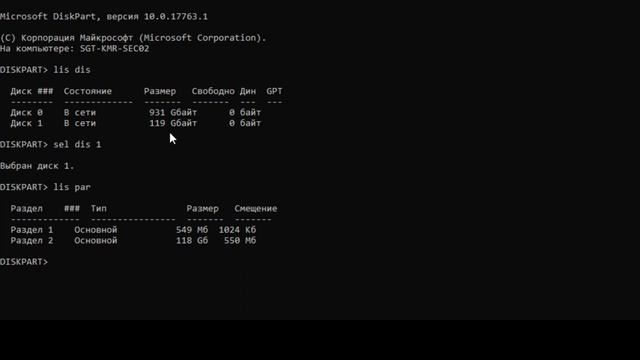This screenshot has height=360, width=640.
Task: Click the row label 'Раздел 1'
Action: tap(32, 230)
